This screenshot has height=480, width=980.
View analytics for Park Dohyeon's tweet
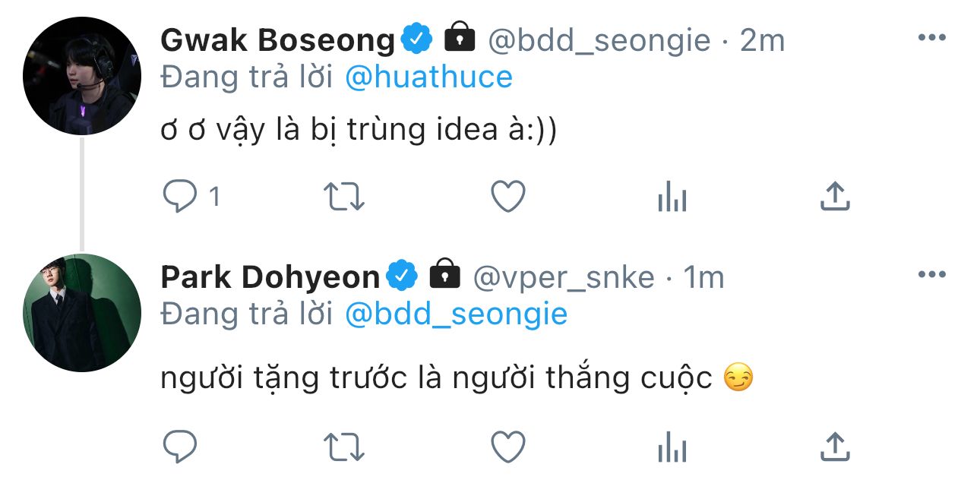pos(672,447)
